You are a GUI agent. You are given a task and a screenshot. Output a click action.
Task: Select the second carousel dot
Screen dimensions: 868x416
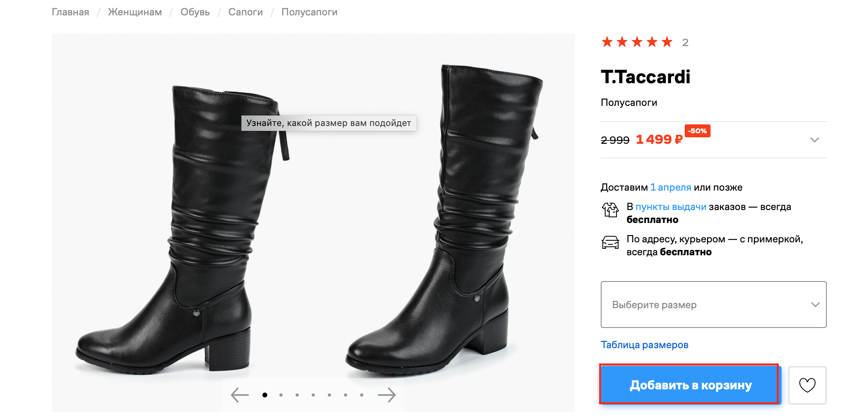[281, 395]
